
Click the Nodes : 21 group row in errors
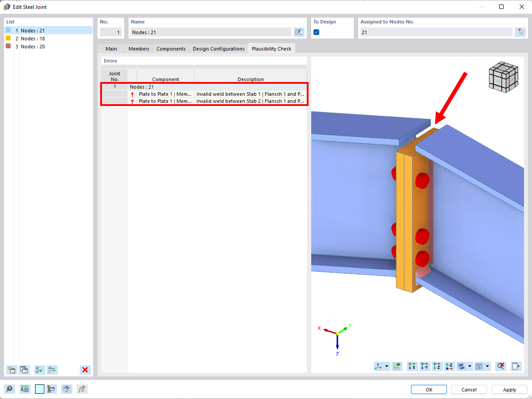coord(217,87)
